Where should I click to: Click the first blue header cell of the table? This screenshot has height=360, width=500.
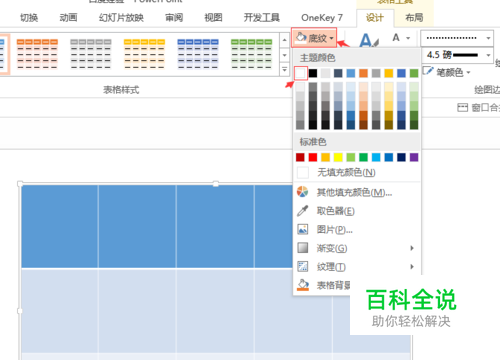click(60, 226)
